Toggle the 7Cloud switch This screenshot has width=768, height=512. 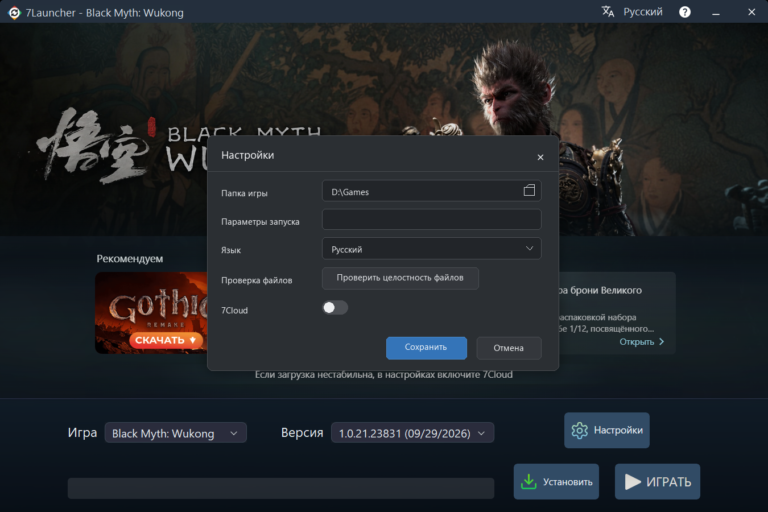(x=335, y=308)
